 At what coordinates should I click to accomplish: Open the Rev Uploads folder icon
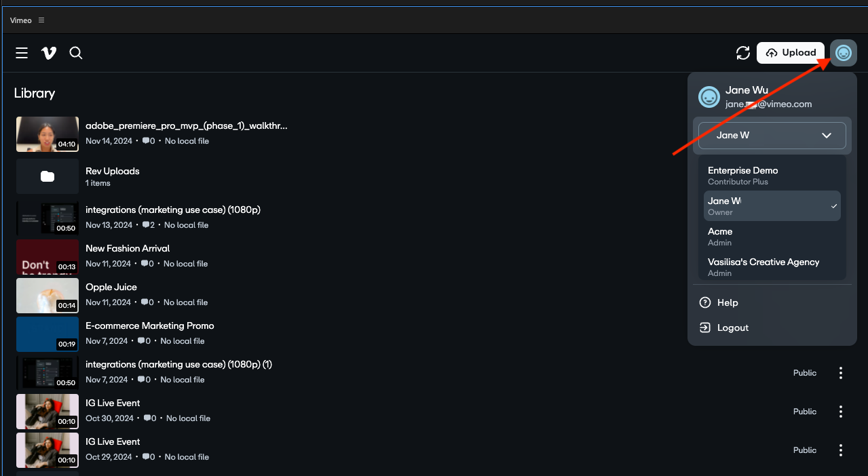[48, 176]
